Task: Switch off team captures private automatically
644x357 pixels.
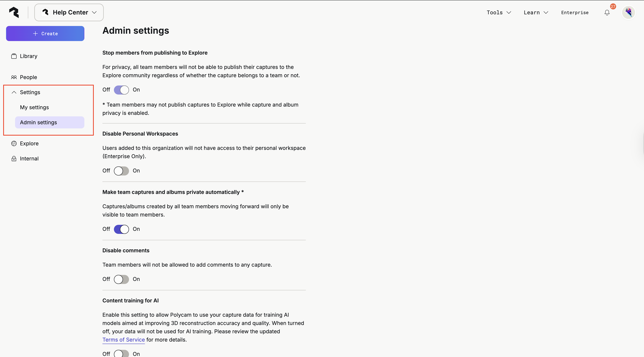Action: [121, 229]
